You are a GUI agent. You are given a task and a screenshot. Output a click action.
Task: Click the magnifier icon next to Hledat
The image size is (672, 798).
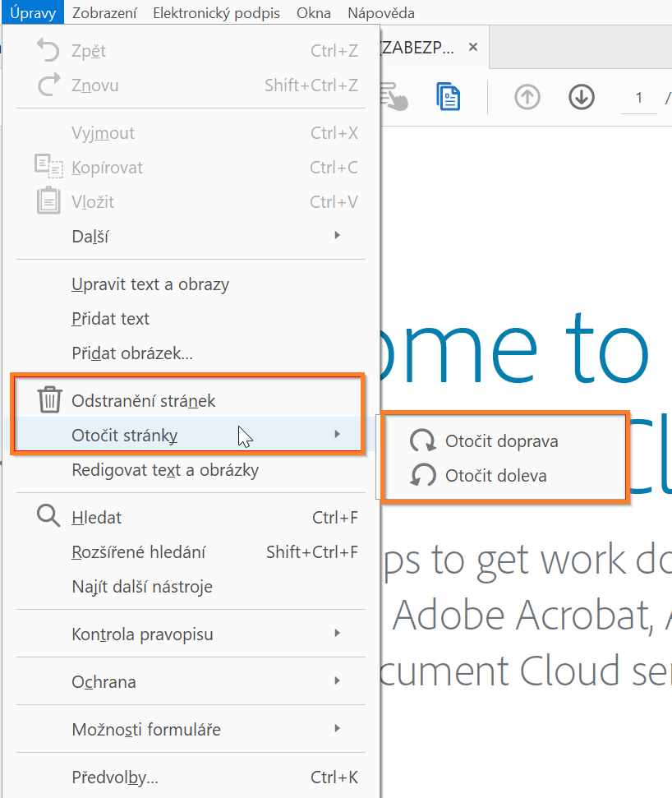(49, 517)
